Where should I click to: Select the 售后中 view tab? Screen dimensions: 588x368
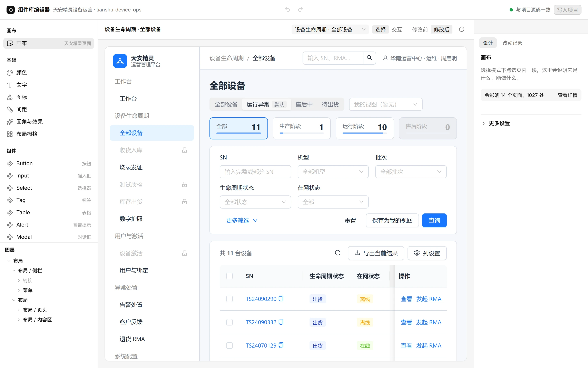tap(304, 104)
